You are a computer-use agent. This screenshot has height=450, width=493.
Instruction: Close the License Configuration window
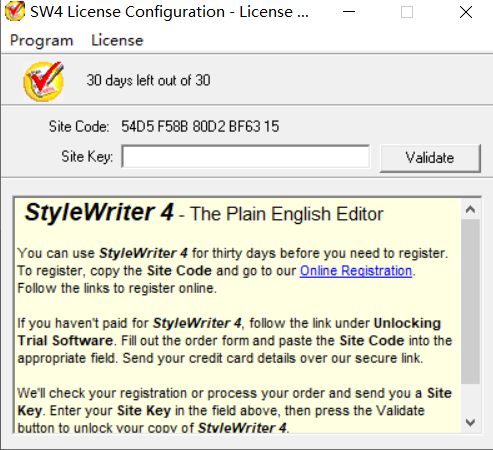pyautogui.click(x=466, y=12)
